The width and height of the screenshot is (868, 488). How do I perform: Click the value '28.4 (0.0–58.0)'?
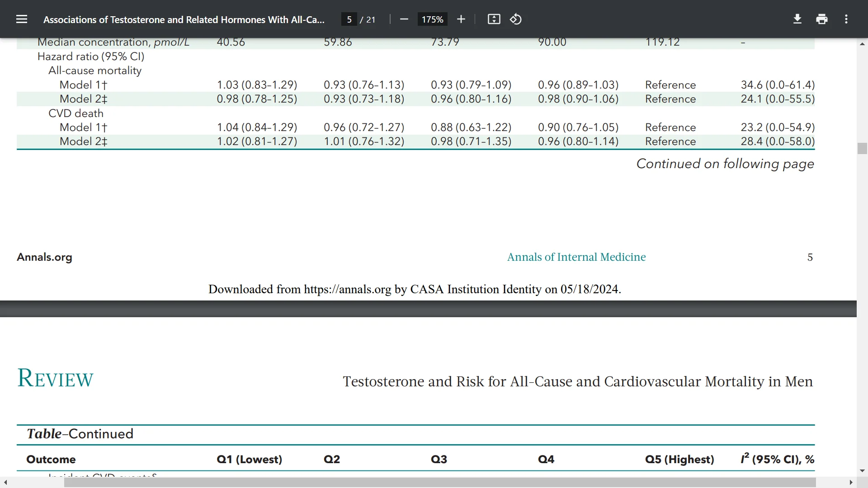(x=778, y=141)
